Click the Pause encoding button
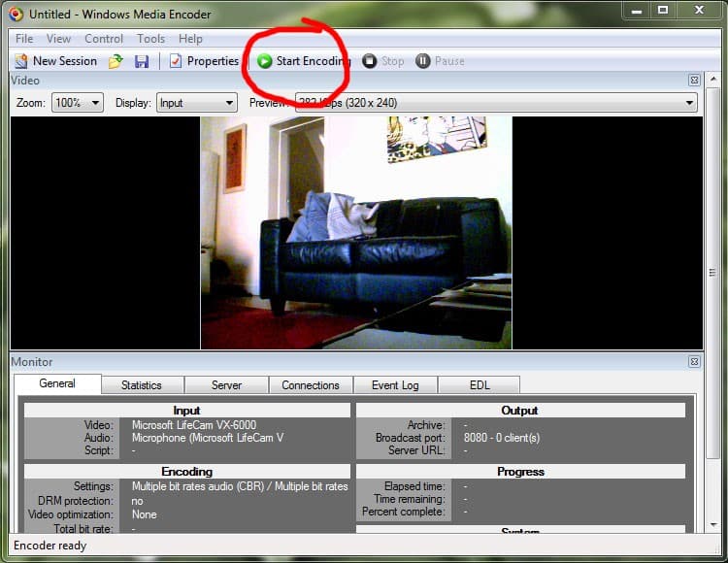The image size is (728, 563). click(439, 61)
